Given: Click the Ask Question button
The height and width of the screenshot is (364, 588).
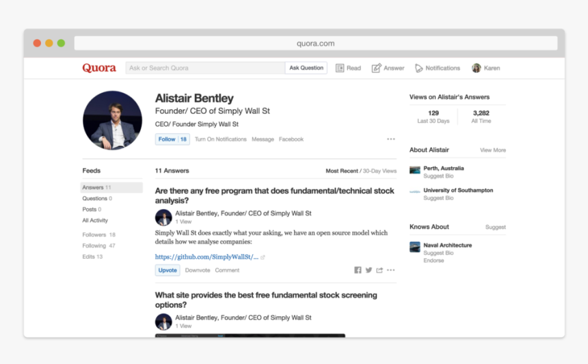Looking at the screenshot, I should click(x=306, y=68).
